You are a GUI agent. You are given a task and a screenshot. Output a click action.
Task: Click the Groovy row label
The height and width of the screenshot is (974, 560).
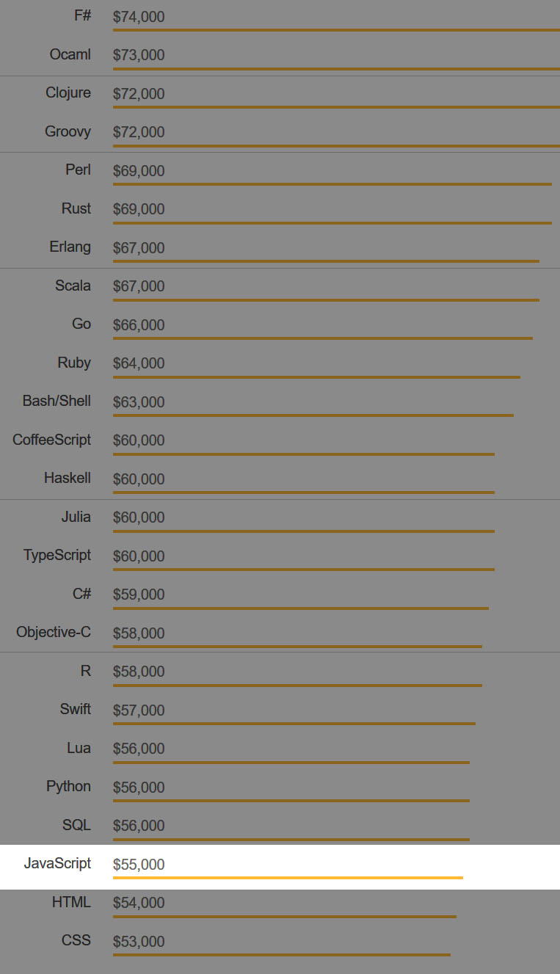coord(68,131)
